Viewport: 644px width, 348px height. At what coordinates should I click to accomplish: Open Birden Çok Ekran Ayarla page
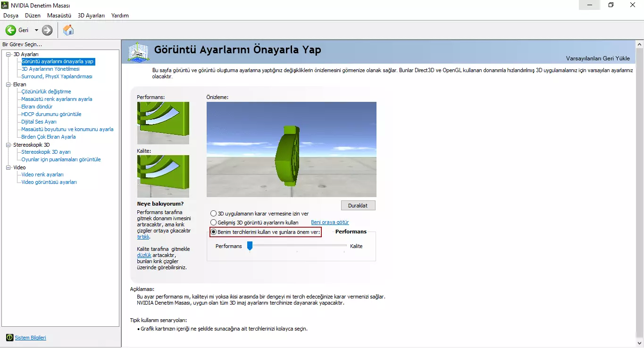coord(49,137)
